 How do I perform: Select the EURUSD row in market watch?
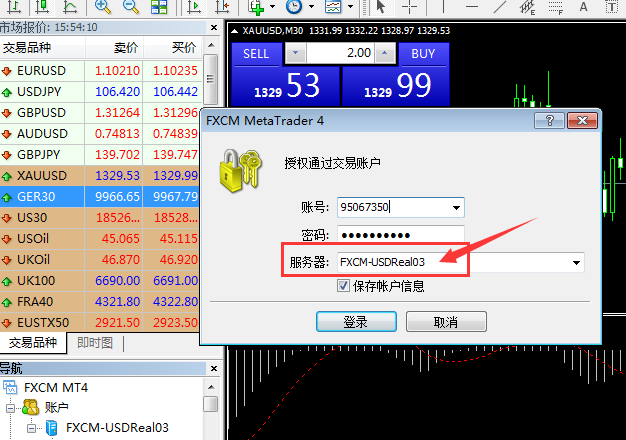click(x=100, y=71)
